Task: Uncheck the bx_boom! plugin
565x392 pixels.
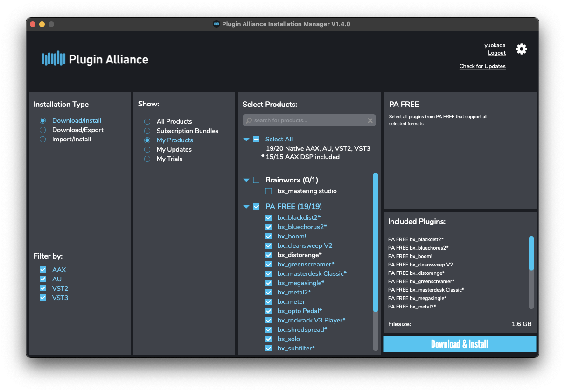Action: 268,236
